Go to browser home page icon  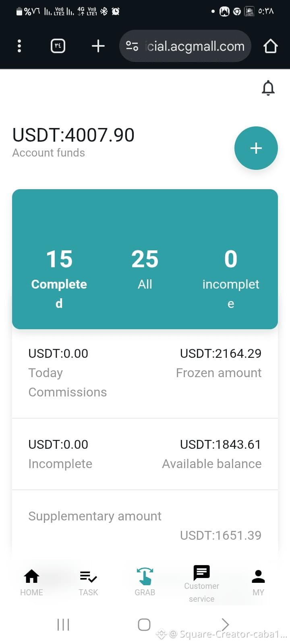271,46
